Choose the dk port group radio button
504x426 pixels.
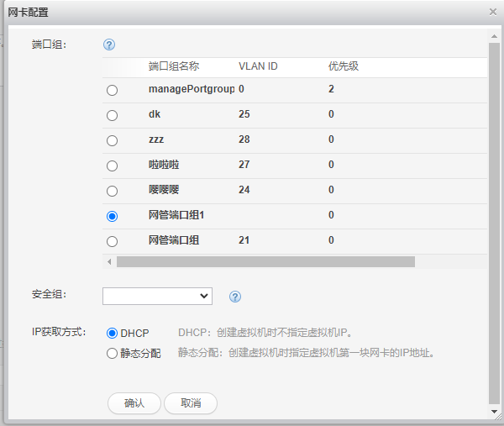[x=112, y=115]
